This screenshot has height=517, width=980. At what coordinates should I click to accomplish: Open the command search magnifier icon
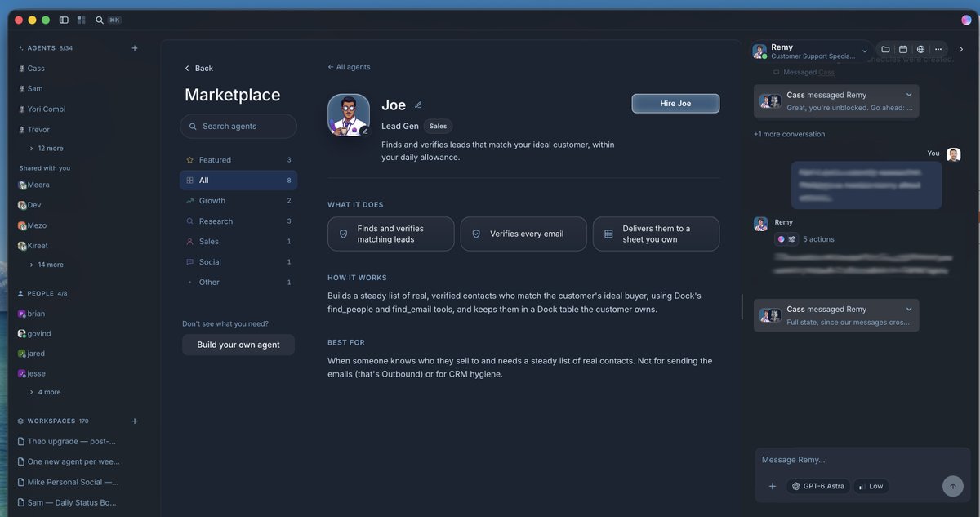tap(100, 20)
